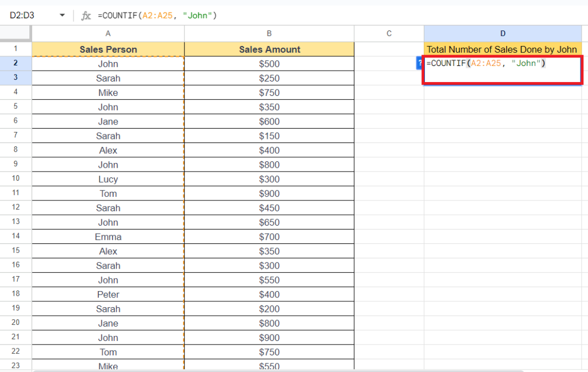Select the "Total Number of Sales Done by John" cell
This screenshot has width=588, height=372.
coord(502,49)
